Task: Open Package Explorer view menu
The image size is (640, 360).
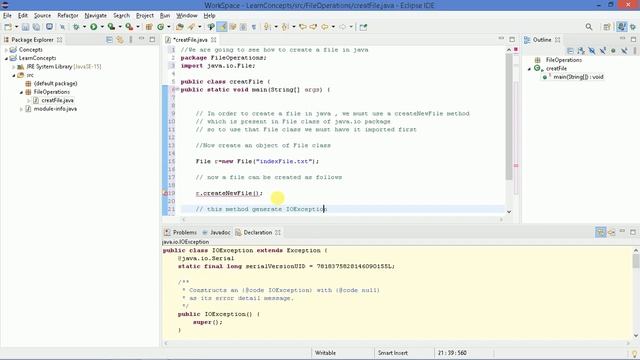Action: coord(131,40)
